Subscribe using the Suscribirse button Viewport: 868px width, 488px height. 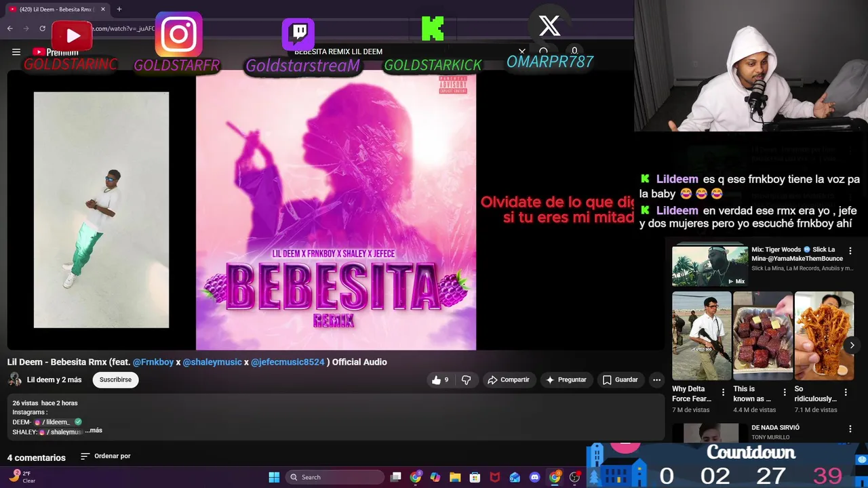point(115,380)
